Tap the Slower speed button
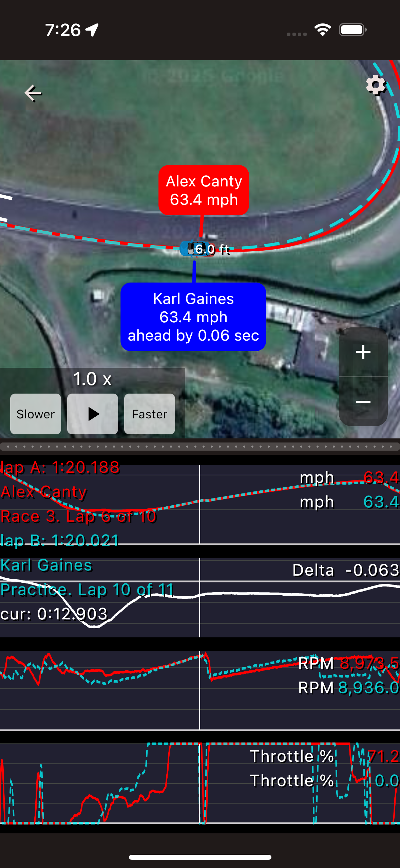Image resolution: width=400 pixels, height=868 pixels. tap(36, 414)
